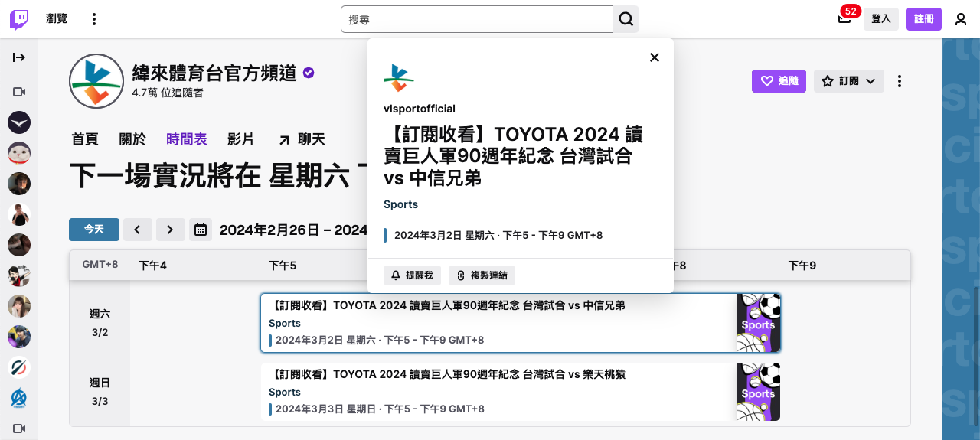Close the event details popup
980x440 pixels.
click(654, 57)
